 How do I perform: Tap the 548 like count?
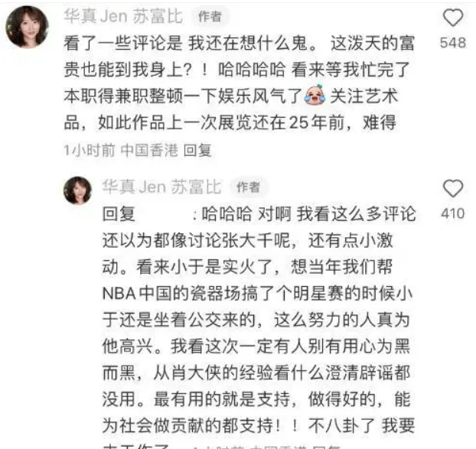coord(453,43)
